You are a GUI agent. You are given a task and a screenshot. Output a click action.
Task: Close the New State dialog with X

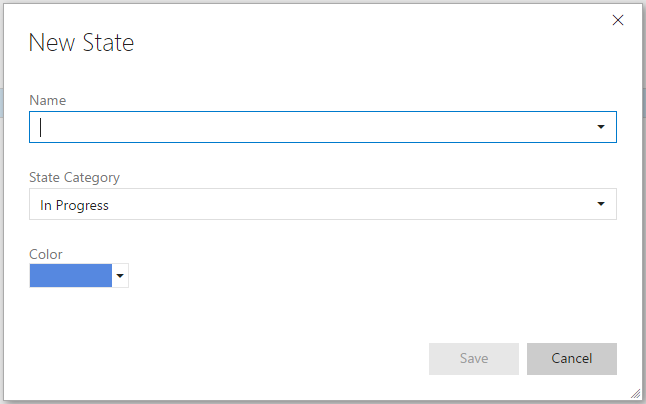pos(618,20)
